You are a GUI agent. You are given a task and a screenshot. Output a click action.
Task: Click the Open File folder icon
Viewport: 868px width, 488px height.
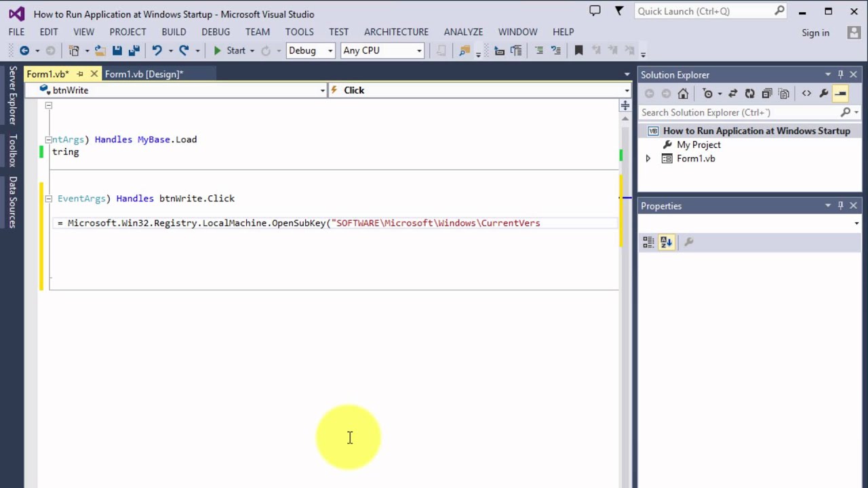tap(100, 50)
